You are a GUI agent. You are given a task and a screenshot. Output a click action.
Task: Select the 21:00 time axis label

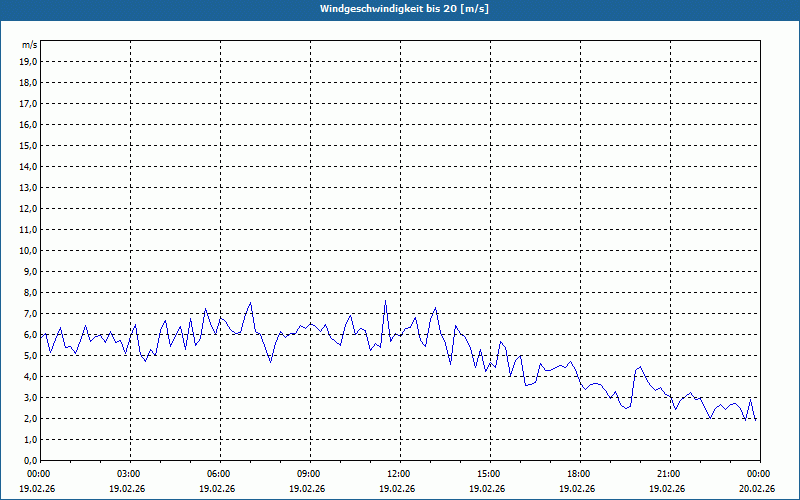coord(669,474)
